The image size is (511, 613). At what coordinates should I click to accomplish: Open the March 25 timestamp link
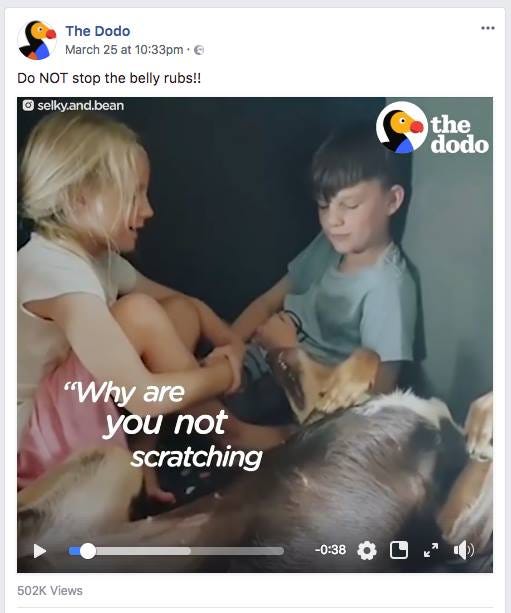pos(124,50)
